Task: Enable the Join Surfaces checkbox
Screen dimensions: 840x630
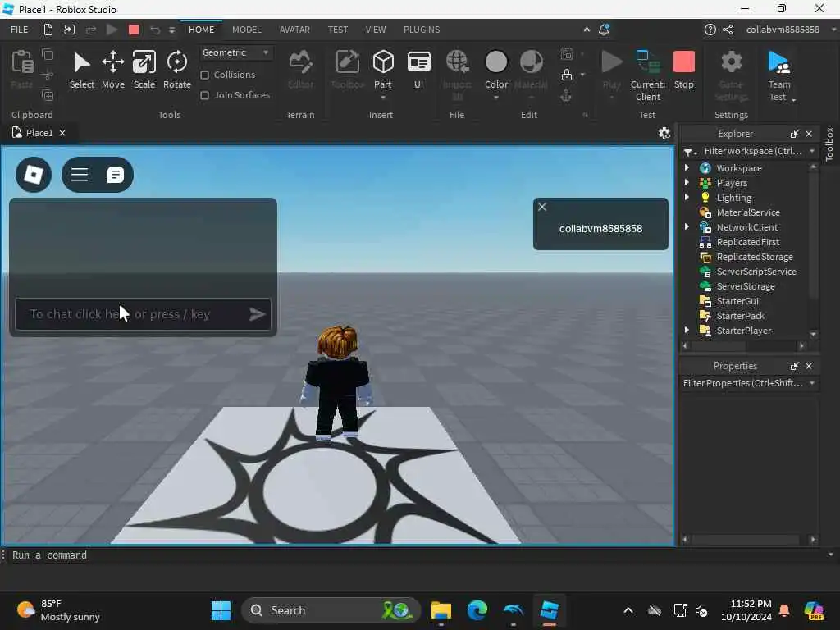Action: (x=204, y=95)
